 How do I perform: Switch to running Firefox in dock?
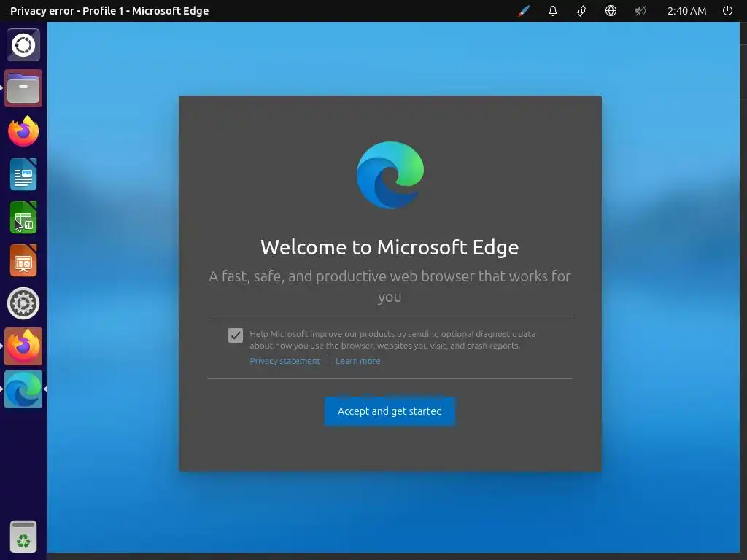coord(23,346)
